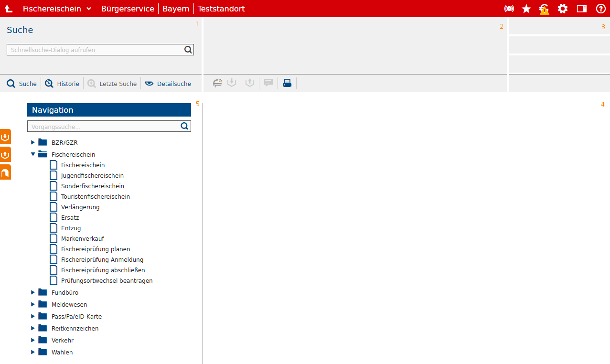Open the settings gear in header
This screenshot has height=364, width=610.
pyautogui.click(x=563, y=9)
